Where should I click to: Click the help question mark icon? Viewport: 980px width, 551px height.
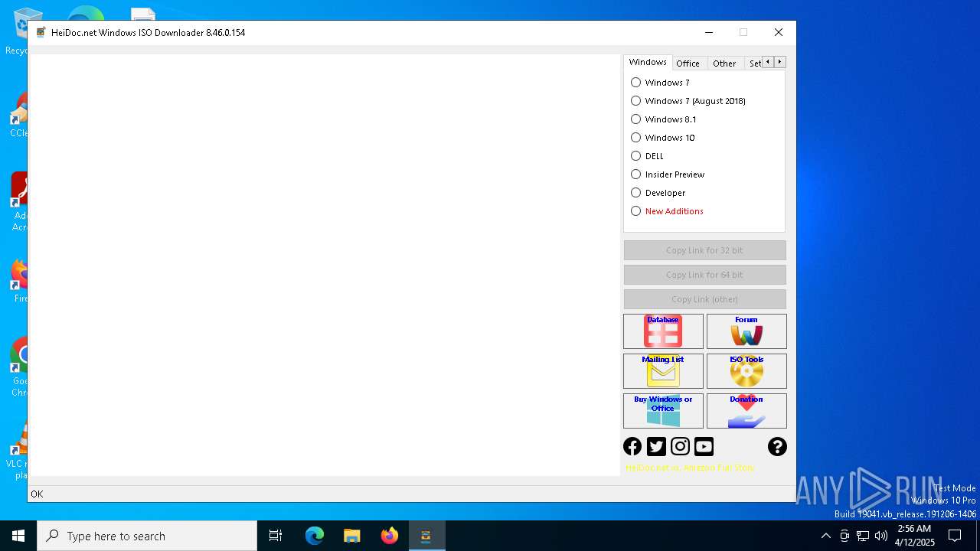777,447
